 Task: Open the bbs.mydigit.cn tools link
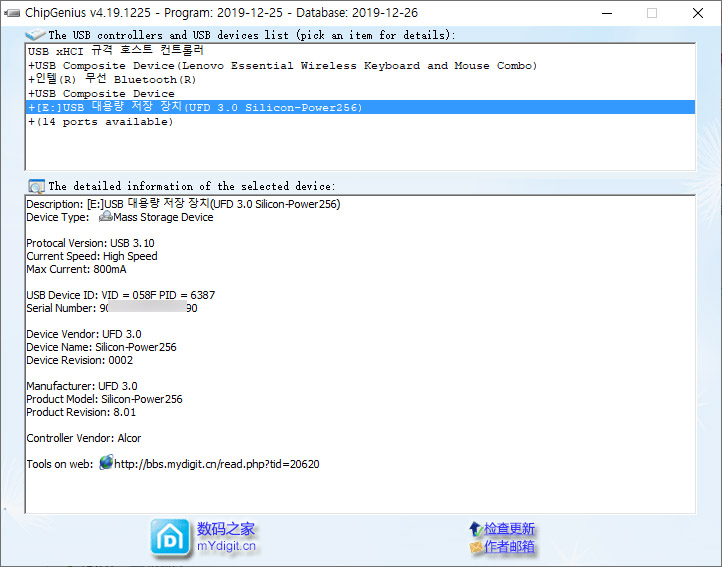216,464
